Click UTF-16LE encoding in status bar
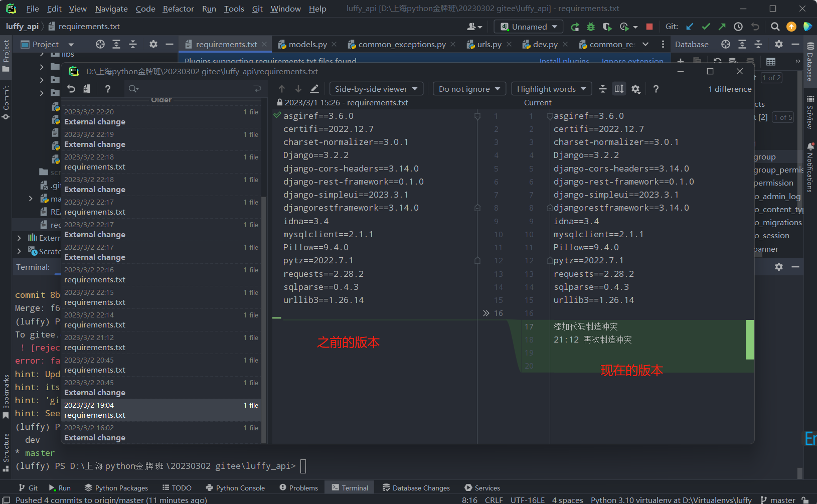The height and width of the screenshot is (504, 817). point(528,500)
